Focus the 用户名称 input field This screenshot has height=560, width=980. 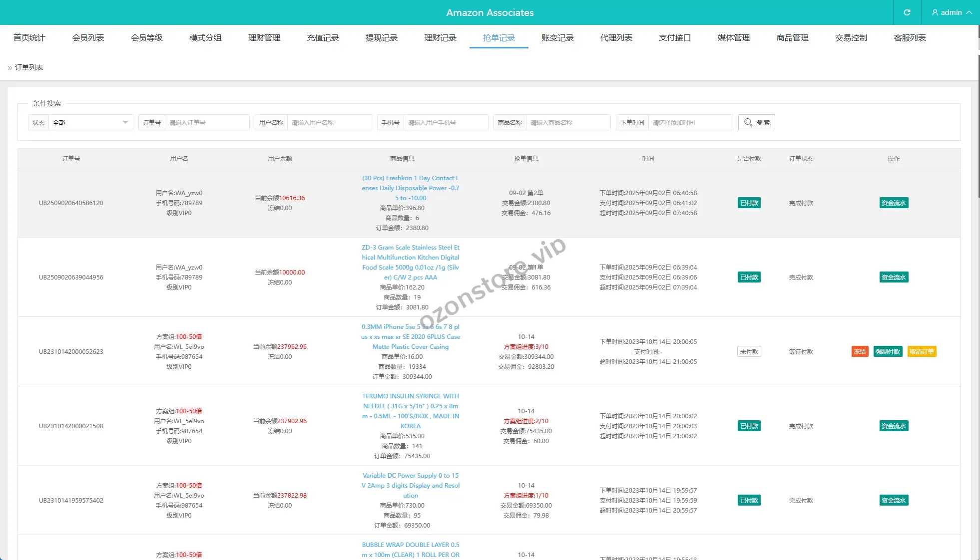point(329,122)
